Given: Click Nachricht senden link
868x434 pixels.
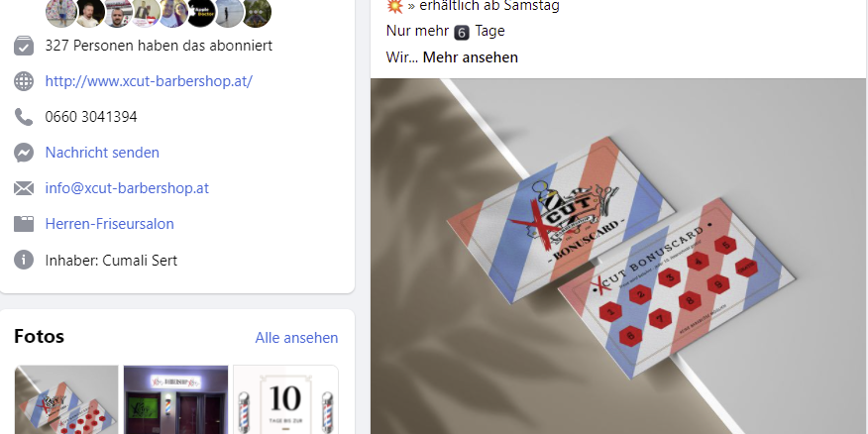Looking at the screenshot, I should tap(102, 153).
